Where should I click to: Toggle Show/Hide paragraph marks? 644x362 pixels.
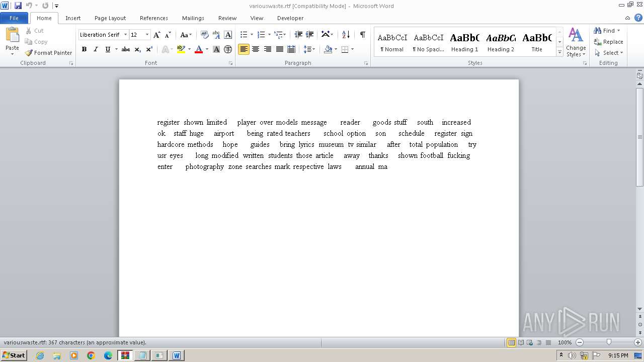[x=362, y=35]
